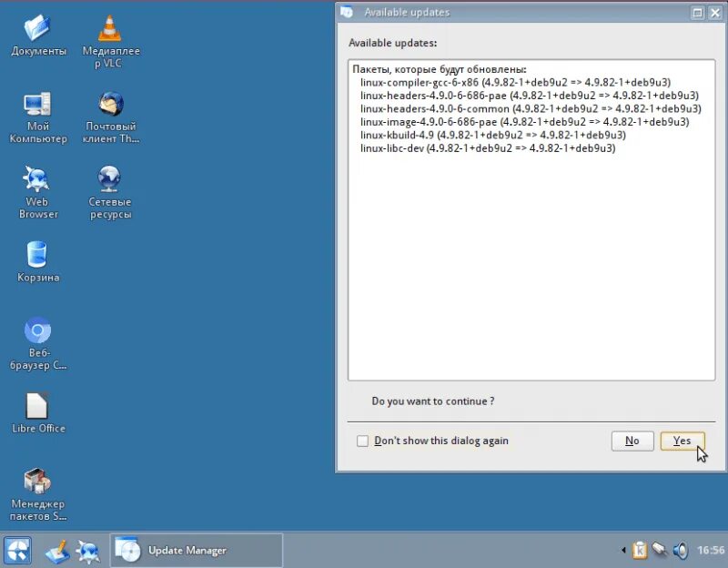The width and height of the screenshot is (728, 568).
Task: Select linux-headers-4.9.0-6-common package line
Action: [531, 108]
